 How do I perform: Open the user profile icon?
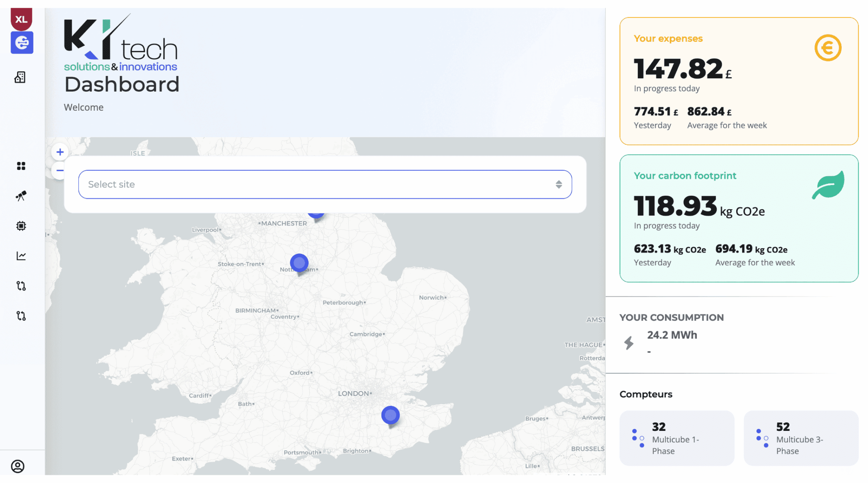pos(18,466)
